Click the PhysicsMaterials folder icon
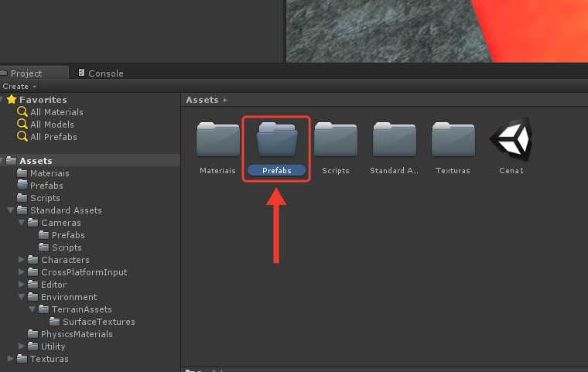This screenshot has height=372, width=588. click(33, 334)
